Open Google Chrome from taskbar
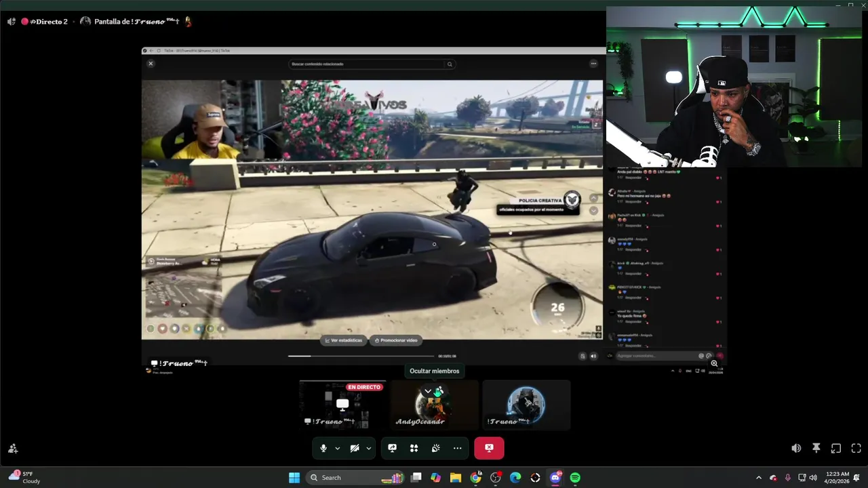Viewport: 868px width, 488px height. pos(475,478)
